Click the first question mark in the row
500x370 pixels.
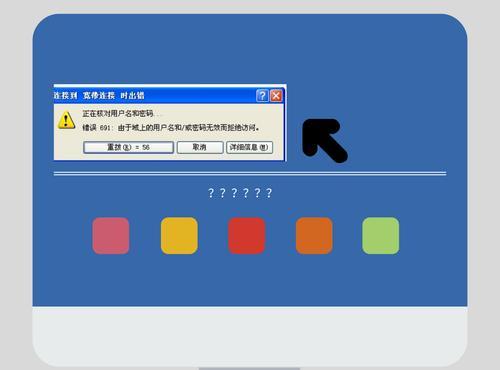coord(211,193)
